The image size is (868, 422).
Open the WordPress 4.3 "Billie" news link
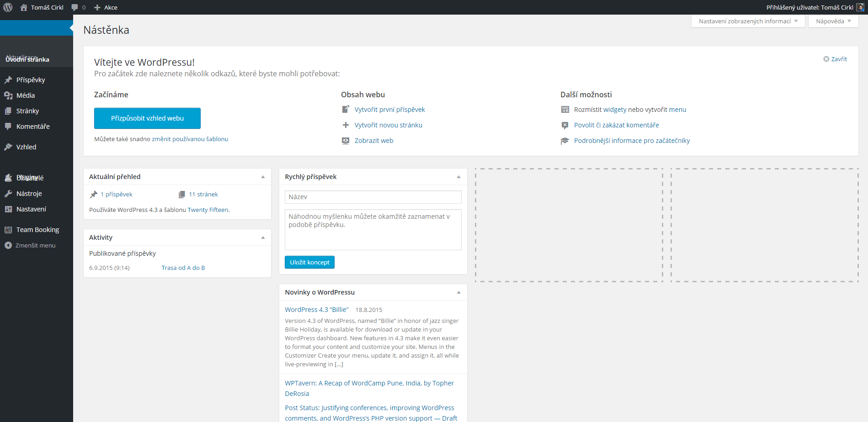(317, 310)
